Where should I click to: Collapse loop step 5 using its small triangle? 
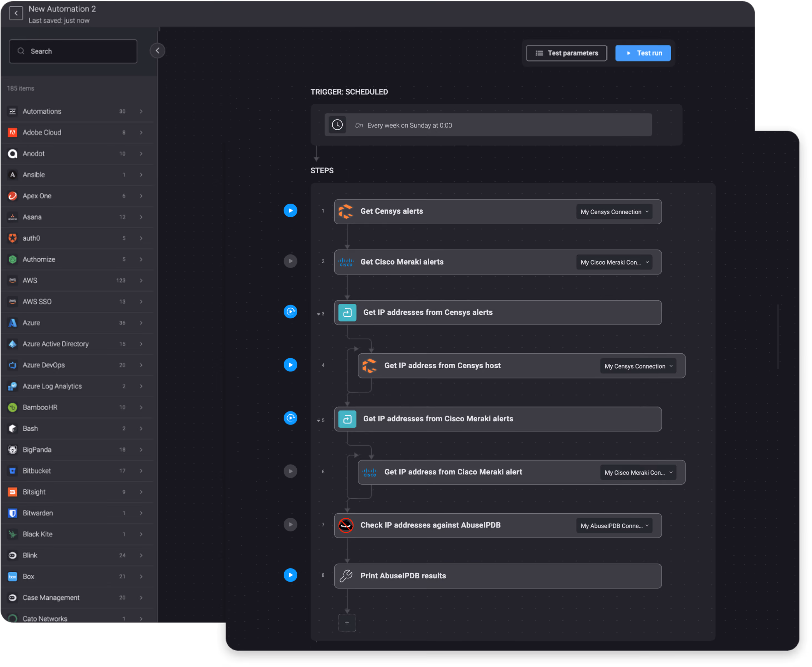point(319,421)
